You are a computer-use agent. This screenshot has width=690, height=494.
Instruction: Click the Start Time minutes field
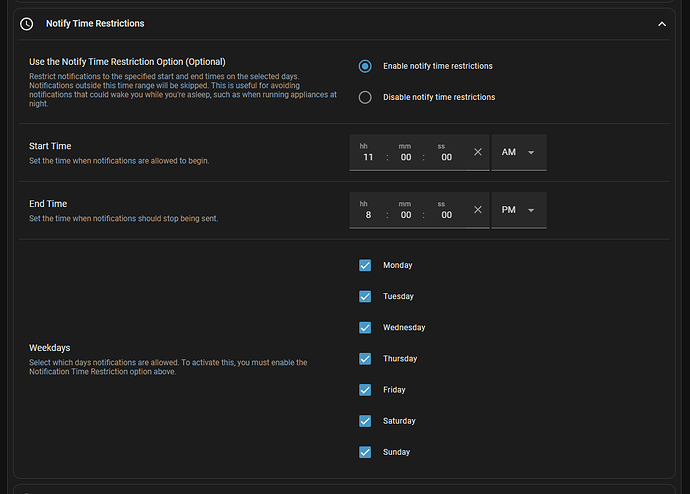(x=405, y=157)
